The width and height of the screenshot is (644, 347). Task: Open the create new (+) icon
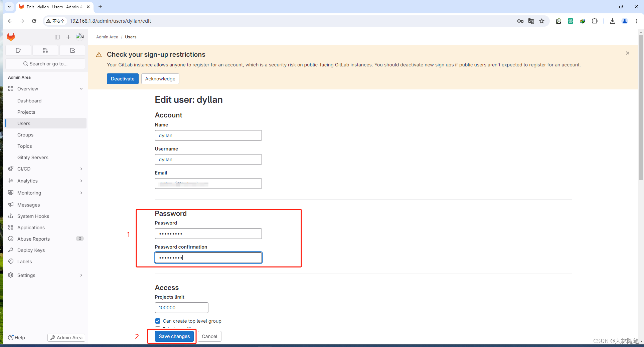68,37
